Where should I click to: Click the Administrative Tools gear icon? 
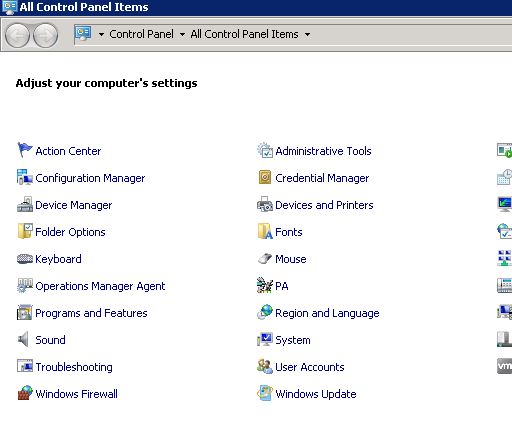click(265, 150)
